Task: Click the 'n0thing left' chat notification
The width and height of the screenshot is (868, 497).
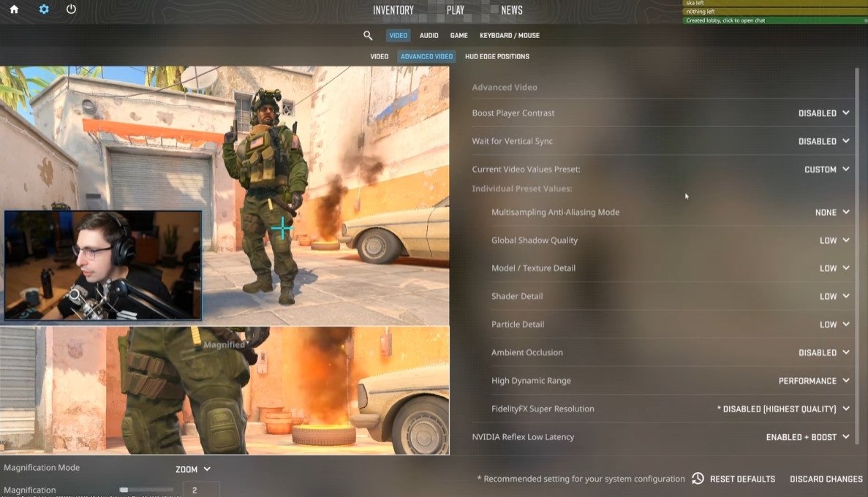Action: (x=775, y=12)
